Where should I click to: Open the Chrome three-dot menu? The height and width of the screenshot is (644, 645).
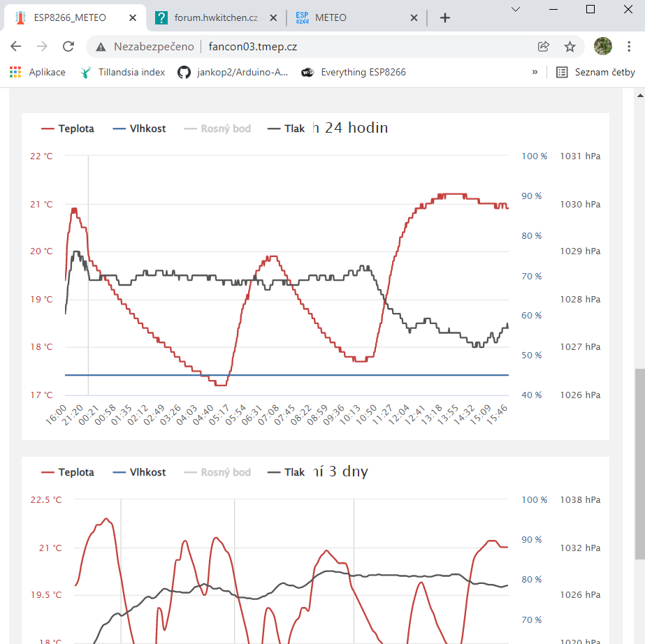point(629,47)
